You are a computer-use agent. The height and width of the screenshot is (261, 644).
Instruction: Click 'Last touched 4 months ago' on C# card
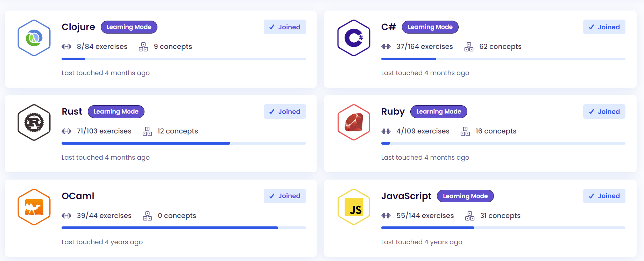pyautogui.click(x=425, y=73)
